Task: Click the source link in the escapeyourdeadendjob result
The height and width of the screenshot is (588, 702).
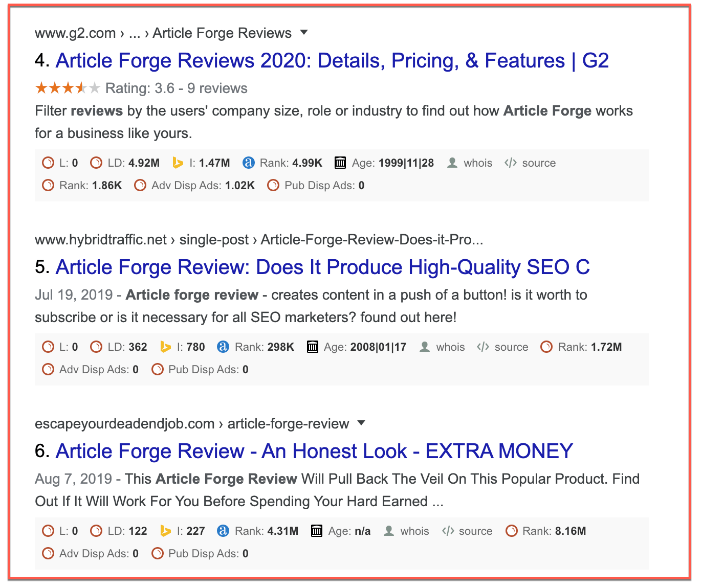Action: 475,531
